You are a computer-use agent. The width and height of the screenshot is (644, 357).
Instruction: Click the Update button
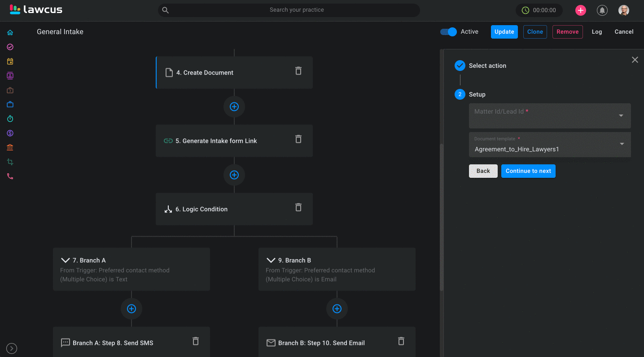[x=504, y=32]
